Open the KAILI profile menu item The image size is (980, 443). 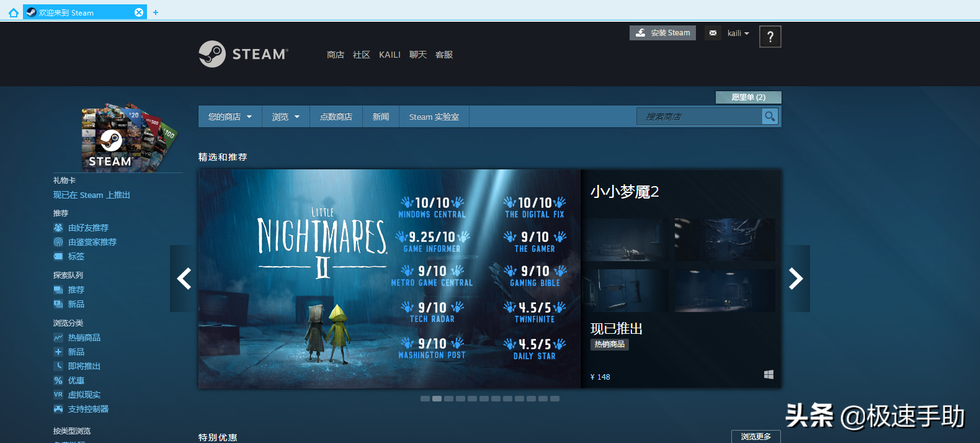[x=390, y=55]
